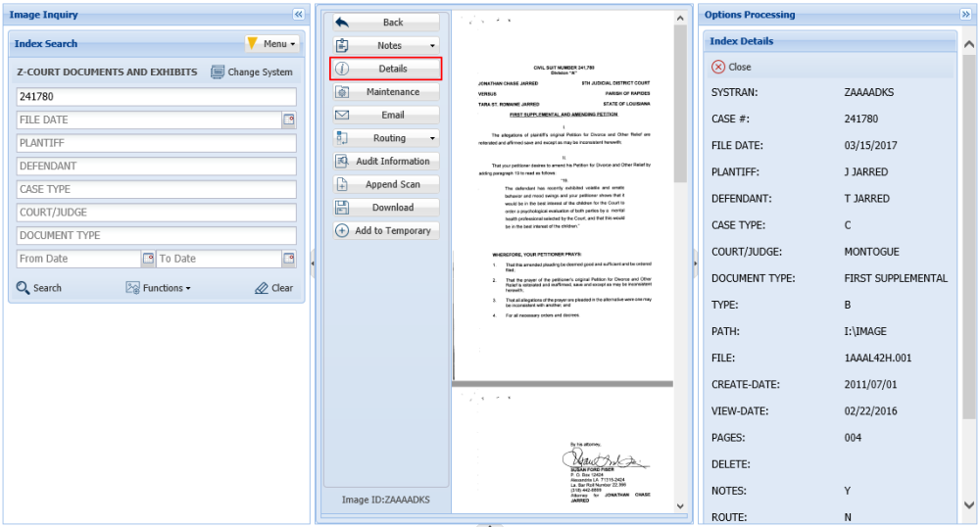This screenshot has height=527, width=980.
Task: Click the PLANTIFF input field
Action: (x=156, y=143)
